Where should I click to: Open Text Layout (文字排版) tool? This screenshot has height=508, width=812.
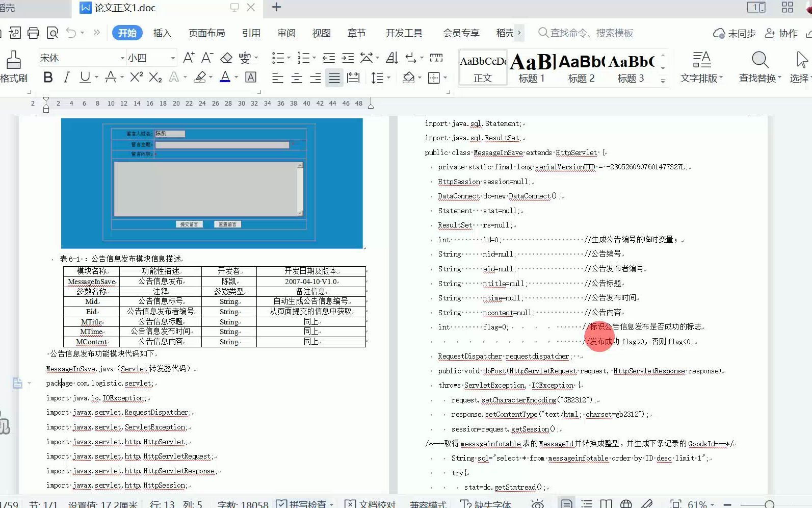tap(701, 67)
